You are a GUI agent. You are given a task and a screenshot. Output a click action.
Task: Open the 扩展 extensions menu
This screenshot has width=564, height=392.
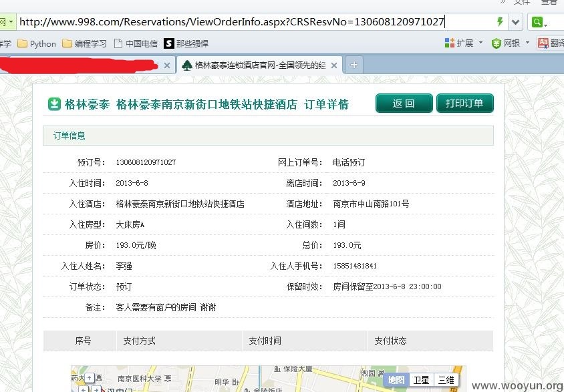pyautogui.click(x=463, y=43)
